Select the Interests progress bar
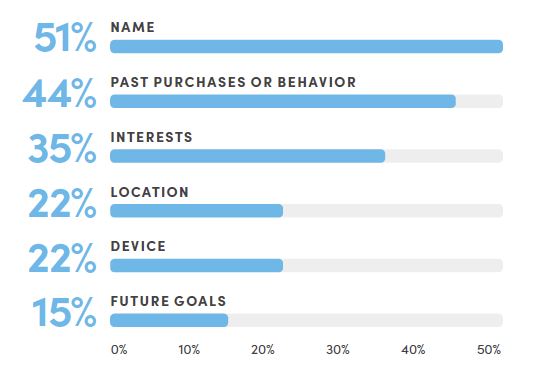Image resolution: width=542 pixels, height=379 pixels. 247,156
